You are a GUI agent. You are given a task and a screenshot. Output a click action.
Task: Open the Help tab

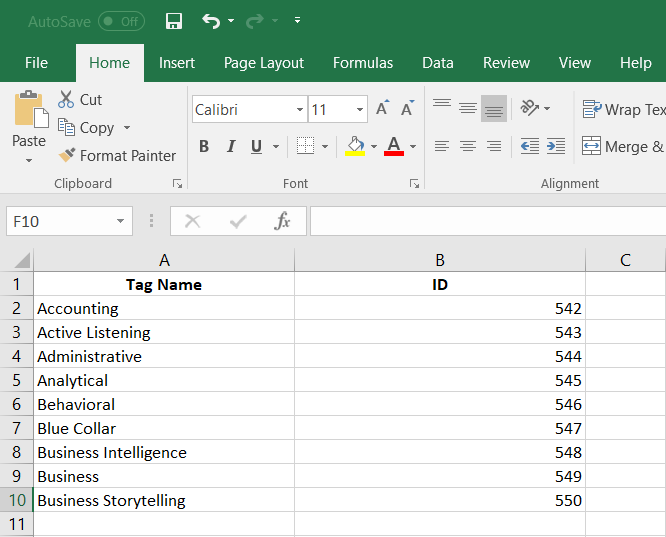[x=635, y=63]
